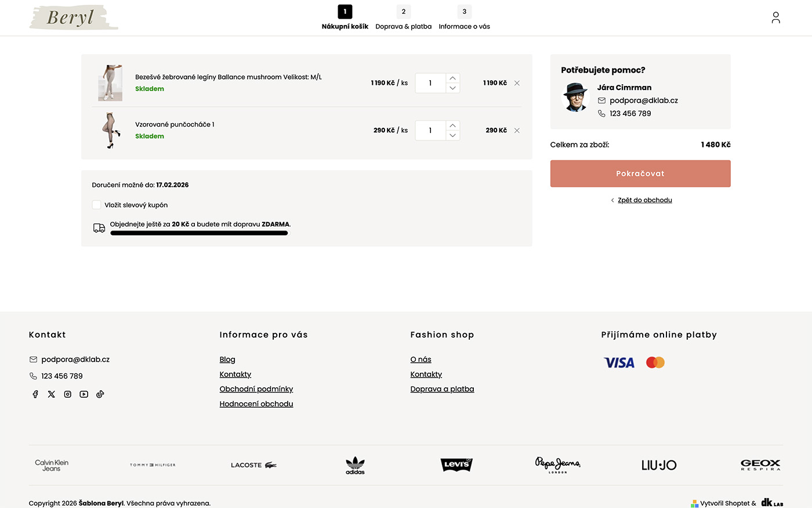Go to Doprava & platba step
The image size is (812, 508).
[x=404, y=19]
